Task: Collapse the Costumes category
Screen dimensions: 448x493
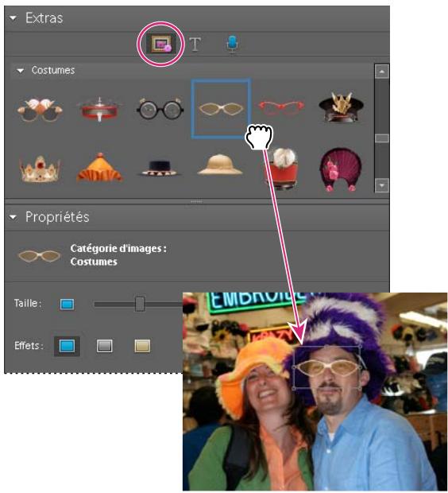Action: pyautogui.click(x=21, y=71)
